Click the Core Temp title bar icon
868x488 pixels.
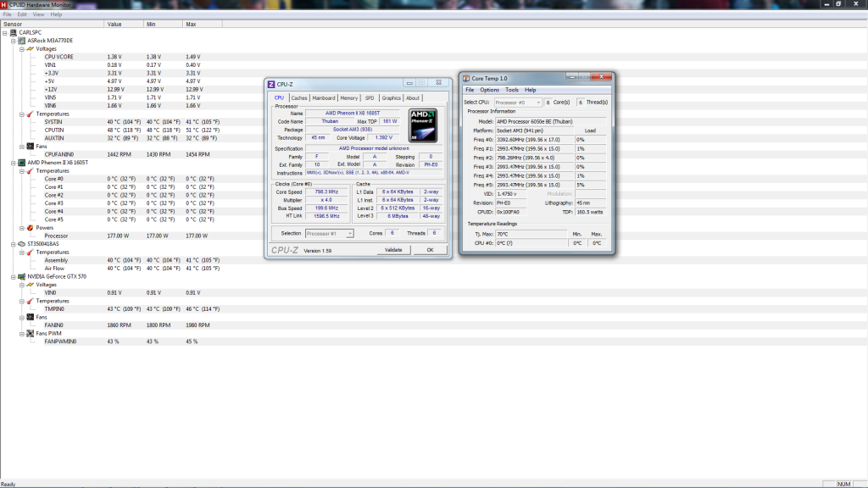[466, 79]
